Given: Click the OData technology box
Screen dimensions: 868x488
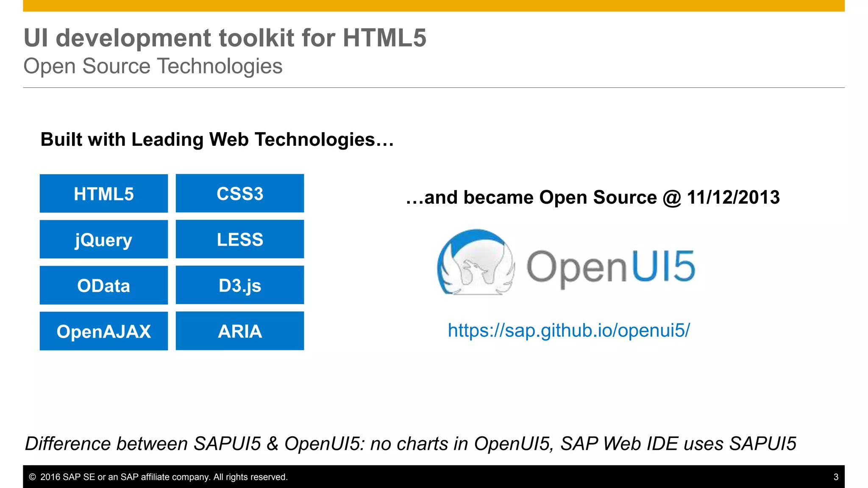Looking at the screenshot, I should pos(104,285).
